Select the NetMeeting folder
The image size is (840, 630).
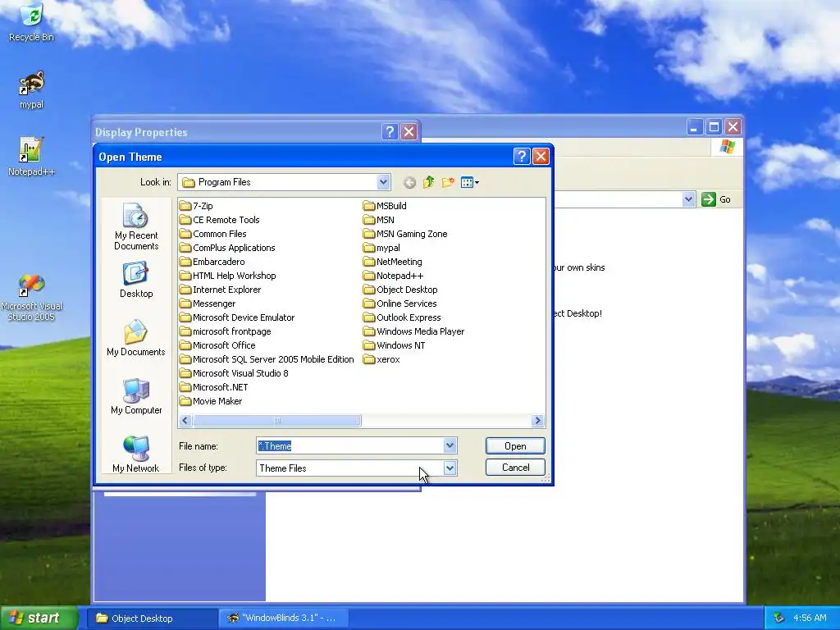393,262
